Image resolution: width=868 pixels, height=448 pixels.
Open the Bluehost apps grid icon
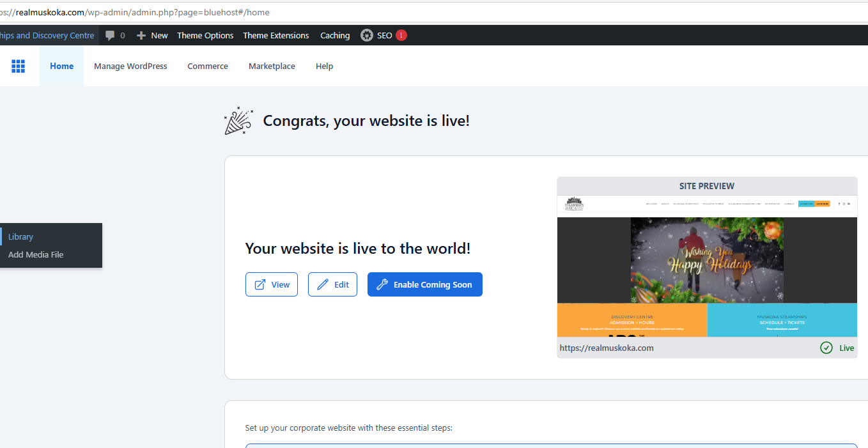click(18, 66)
